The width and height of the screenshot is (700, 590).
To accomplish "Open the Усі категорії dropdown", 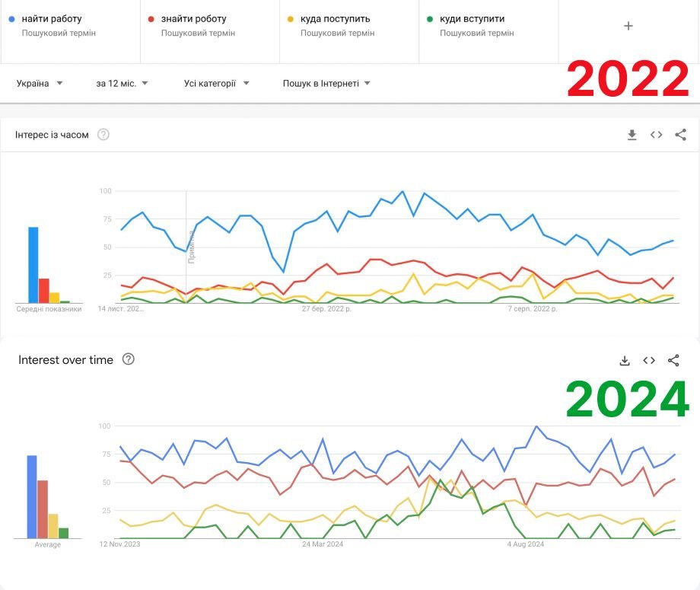I will tap(216, 83).
